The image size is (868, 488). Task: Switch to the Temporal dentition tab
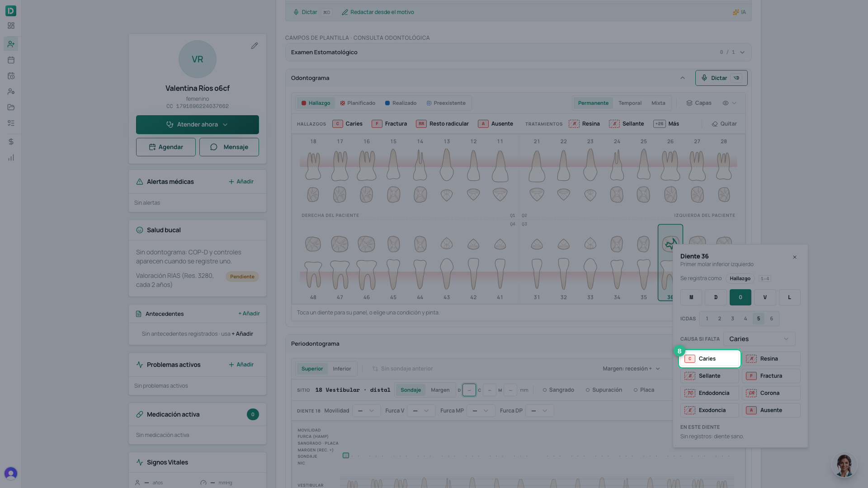(630, 103)
